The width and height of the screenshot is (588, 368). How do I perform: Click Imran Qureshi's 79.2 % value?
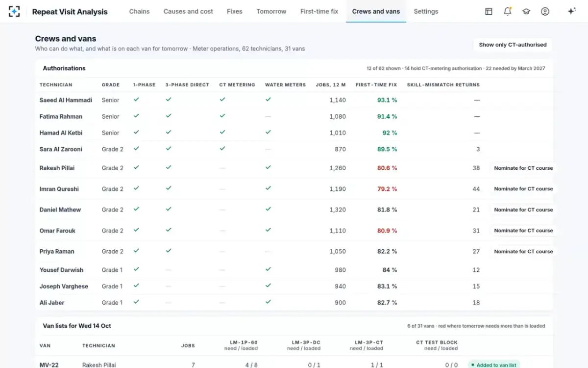(x=387, y=189)
